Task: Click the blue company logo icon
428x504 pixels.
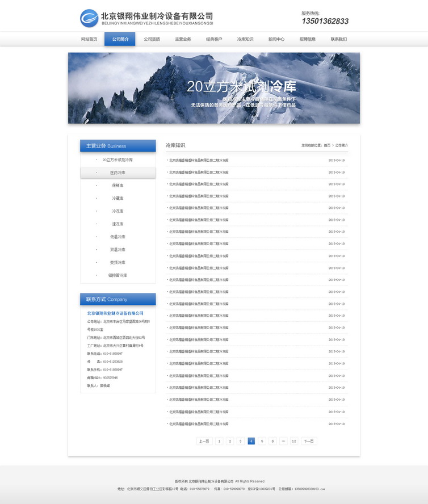Action: 89,18
